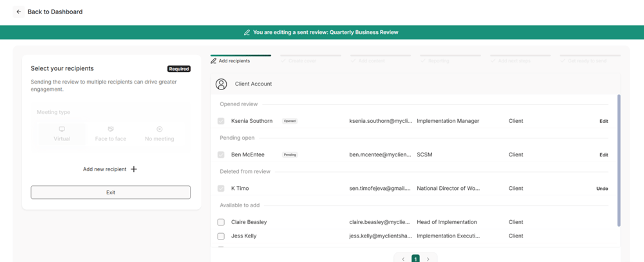This screenshot has width=644, height=262.
Task: Click the Opened status badge
Action: click(290, 121)
